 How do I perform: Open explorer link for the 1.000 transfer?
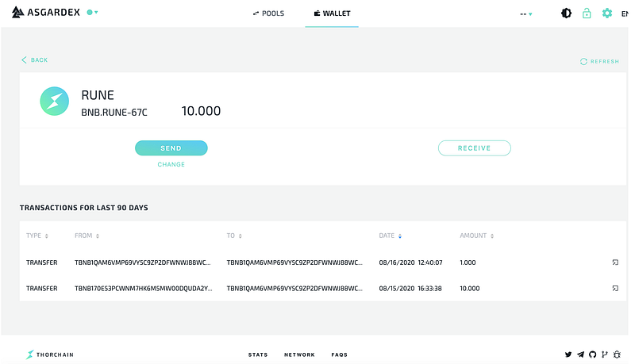615,262
